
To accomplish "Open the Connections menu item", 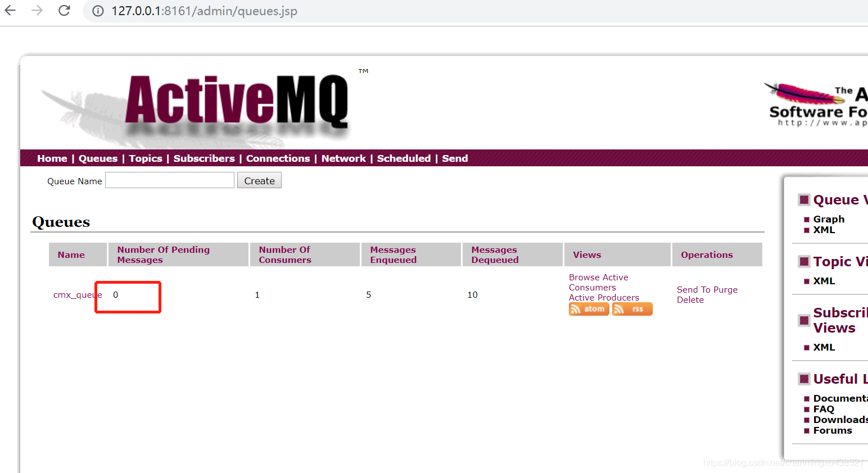I will pyautogui.click(x=278, y=158).
